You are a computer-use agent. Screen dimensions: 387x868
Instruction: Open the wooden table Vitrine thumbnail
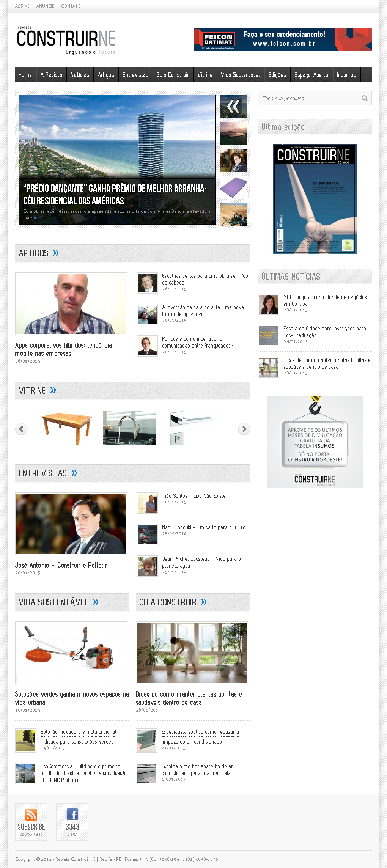[x=66, y=428]
